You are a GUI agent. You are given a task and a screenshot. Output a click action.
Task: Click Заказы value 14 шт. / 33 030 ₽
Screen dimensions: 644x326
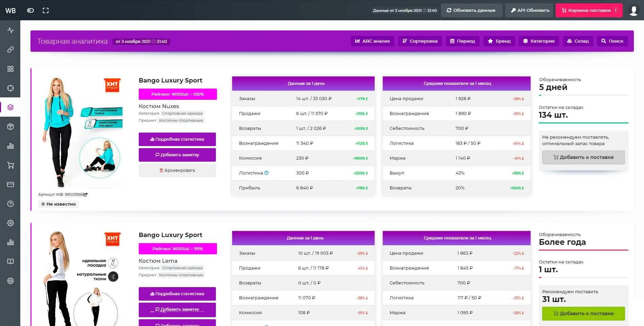314,99
